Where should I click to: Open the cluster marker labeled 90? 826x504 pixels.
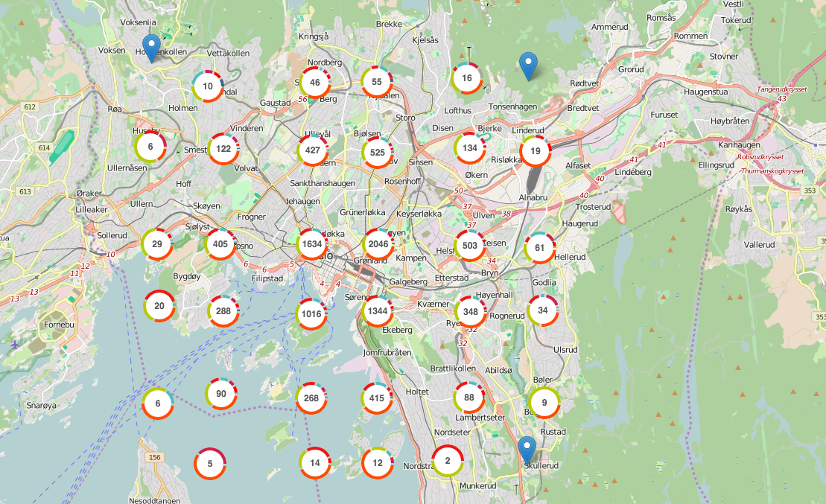(x=220, y=393)
